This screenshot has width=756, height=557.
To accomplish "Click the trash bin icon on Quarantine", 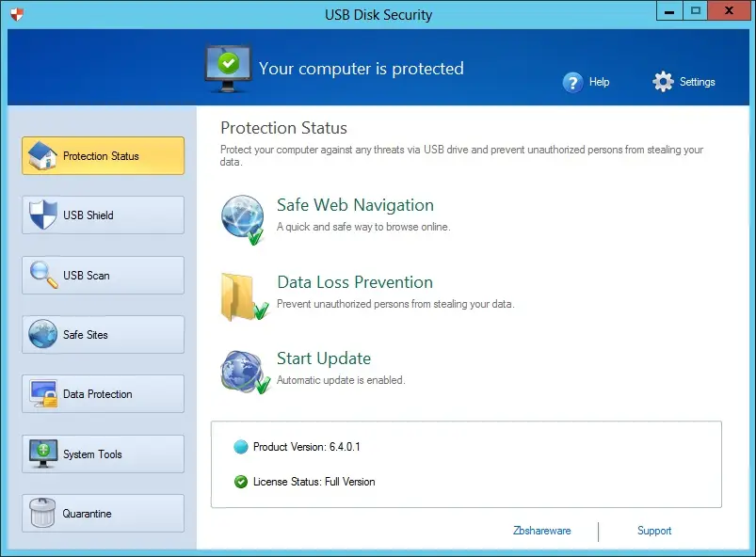I will (x=42, y=513).
